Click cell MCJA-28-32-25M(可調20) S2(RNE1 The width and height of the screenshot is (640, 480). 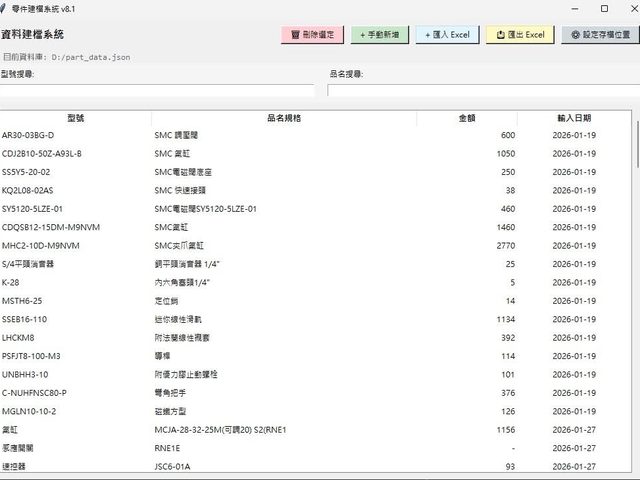click(220, 430)
